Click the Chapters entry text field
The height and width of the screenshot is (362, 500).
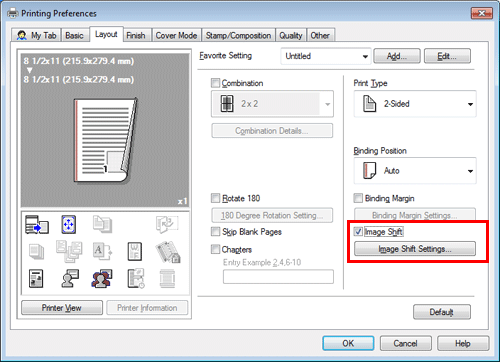278,277
